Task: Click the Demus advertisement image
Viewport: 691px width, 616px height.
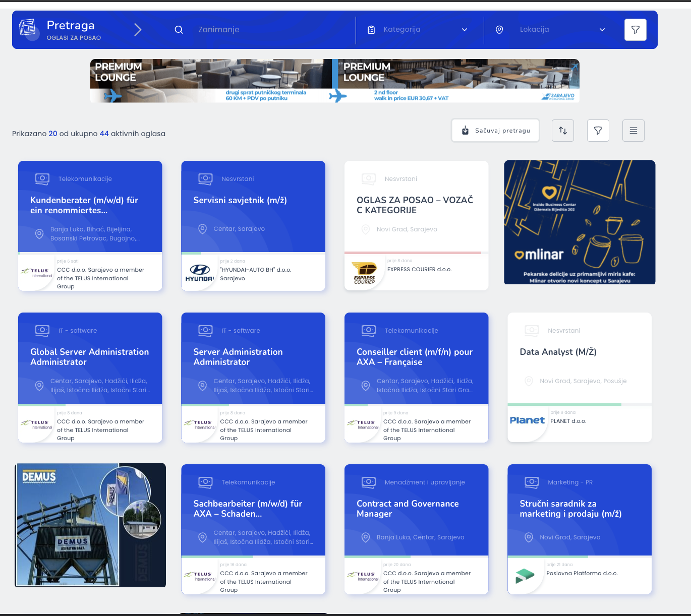Action: click(91, 525)
